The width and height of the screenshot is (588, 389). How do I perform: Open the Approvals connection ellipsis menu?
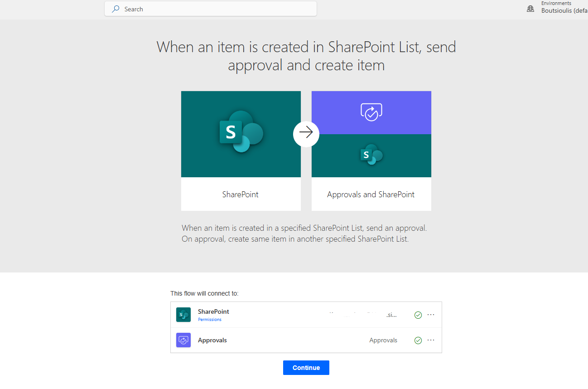click(431, 340)
